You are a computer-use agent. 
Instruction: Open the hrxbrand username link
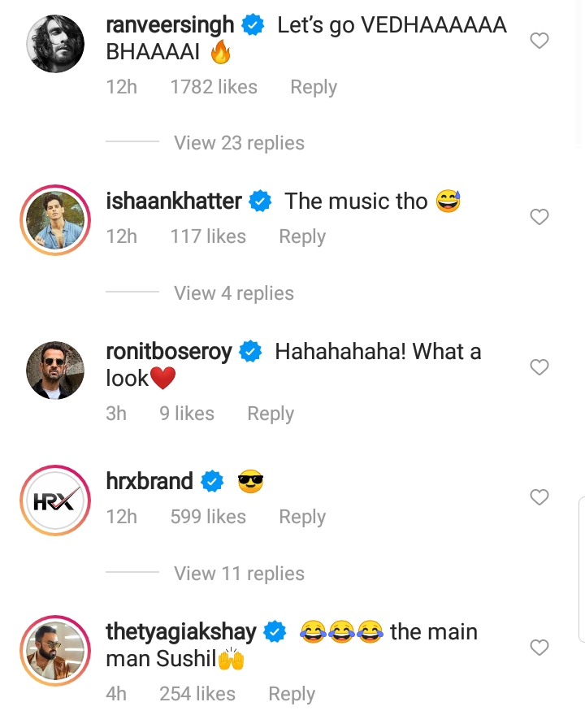point(149,481)
